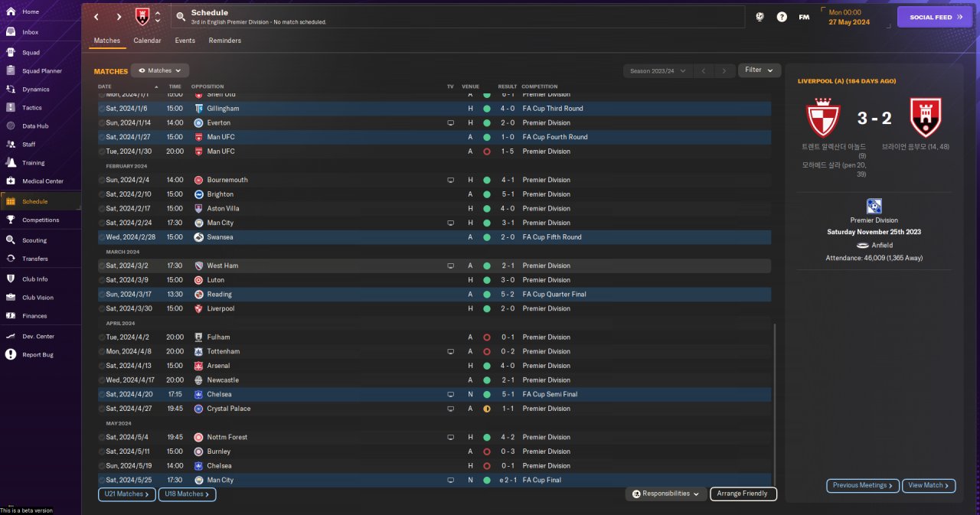980x515 pixels.
Task: Click the Schedule search field
Action: click(x=458, y=17)
